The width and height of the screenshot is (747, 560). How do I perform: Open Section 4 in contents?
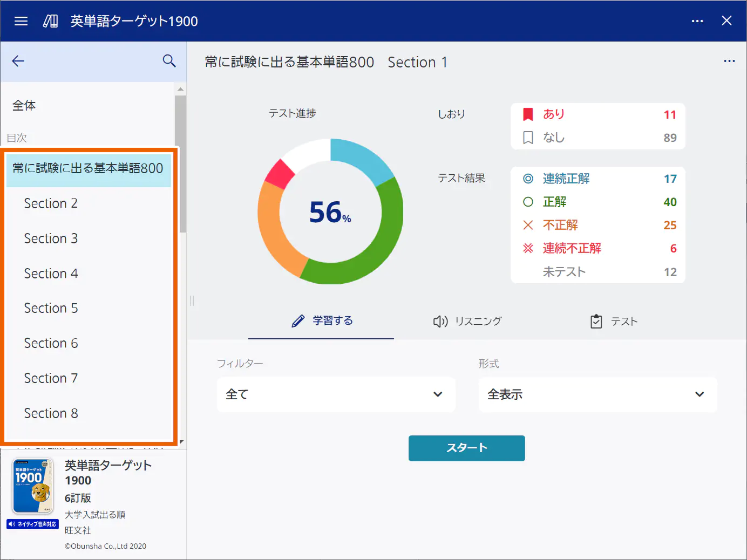89,274
